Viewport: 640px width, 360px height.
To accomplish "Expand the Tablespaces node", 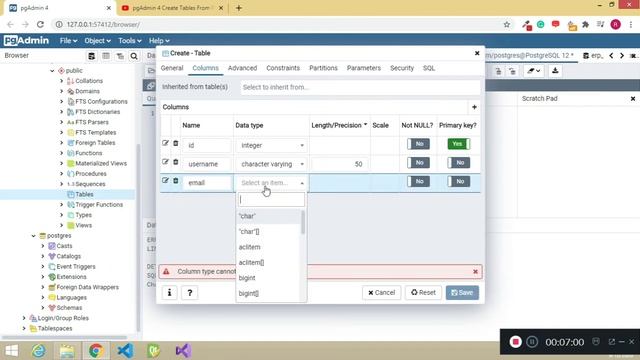I will (24, 328).
